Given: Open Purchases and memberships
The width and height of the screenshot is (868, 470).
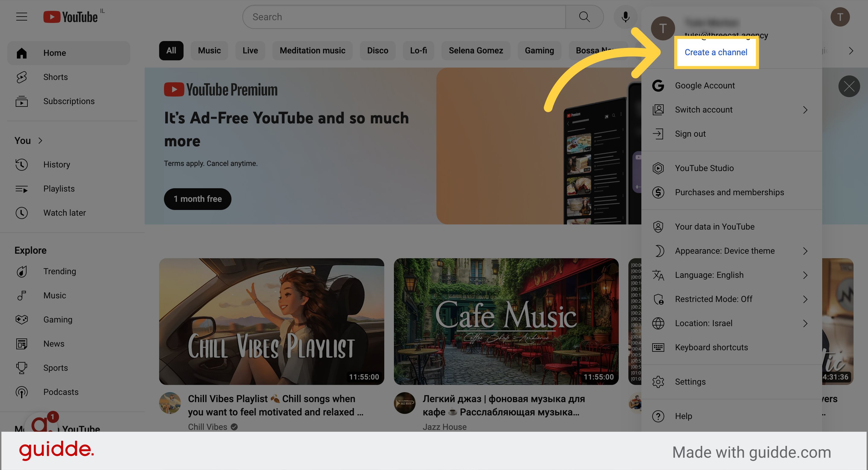Looking at the screenshot, I should click(731, 192).
